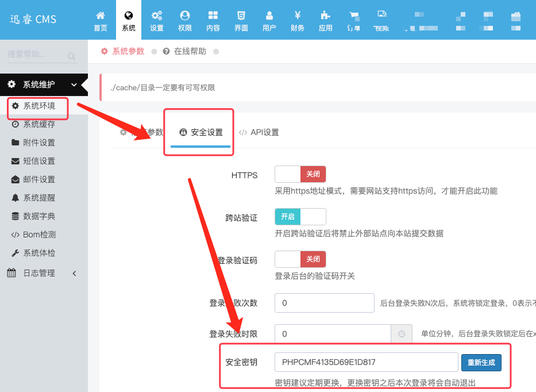Click the 迅睿 CMS logo
Viewport: 536px width, 392px height.
pos(33,20)
